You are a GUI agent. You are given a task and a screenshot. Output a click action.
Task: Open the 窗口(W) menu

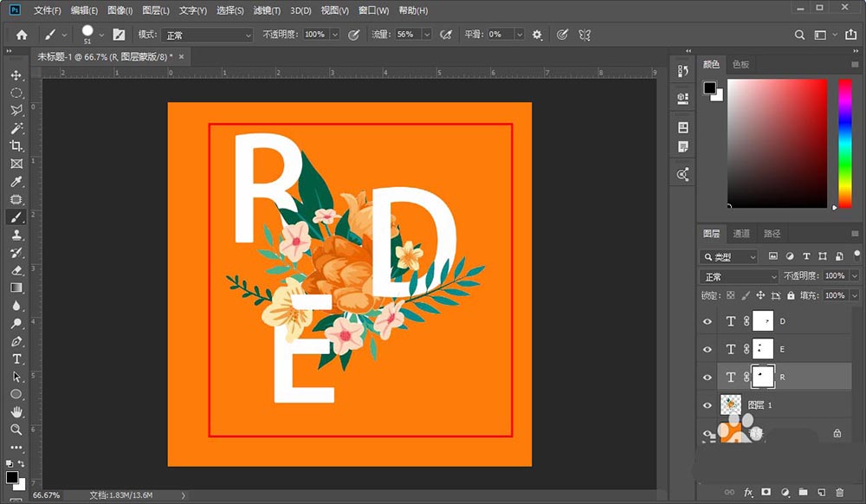tap(373, 10)
